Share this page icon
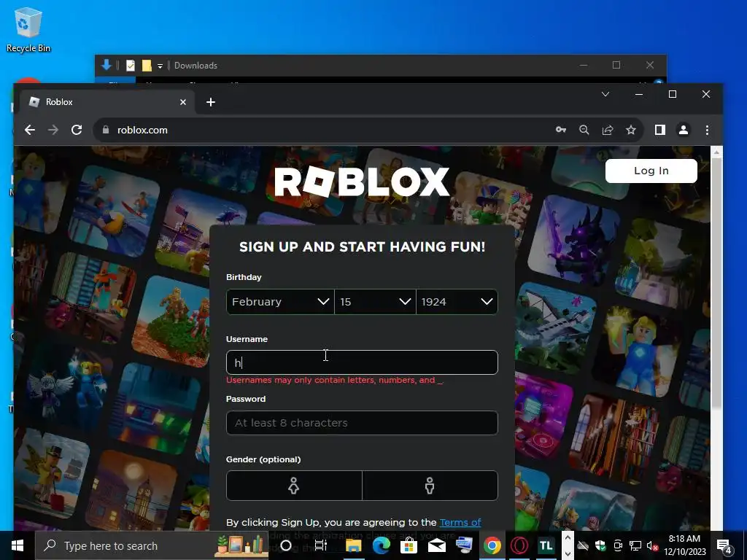Viewport: 747px width, 560px height. coord(608,130)
